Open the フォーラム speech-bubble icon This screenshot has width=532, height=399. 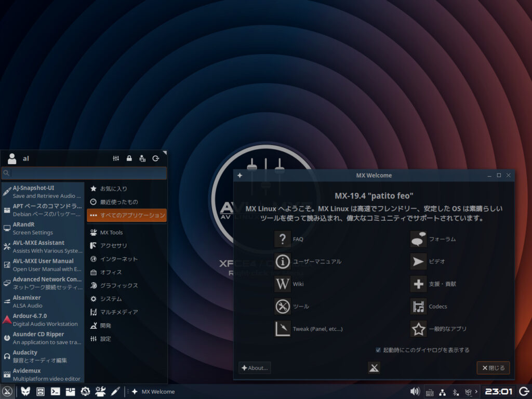click(x=418, y=239)
